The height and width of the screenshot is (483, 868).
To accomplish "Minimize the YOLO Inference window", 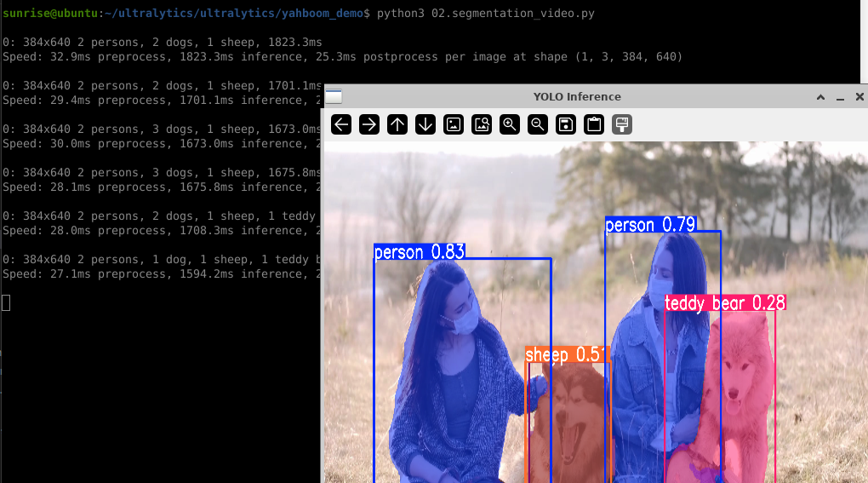I will 840,97.
